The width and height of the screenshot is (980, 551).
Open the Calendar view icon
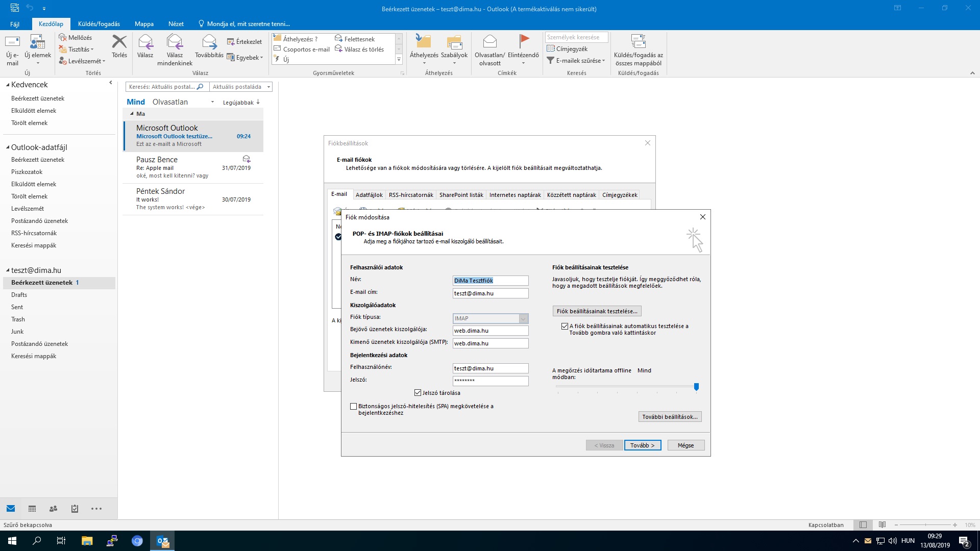point(32,509)
